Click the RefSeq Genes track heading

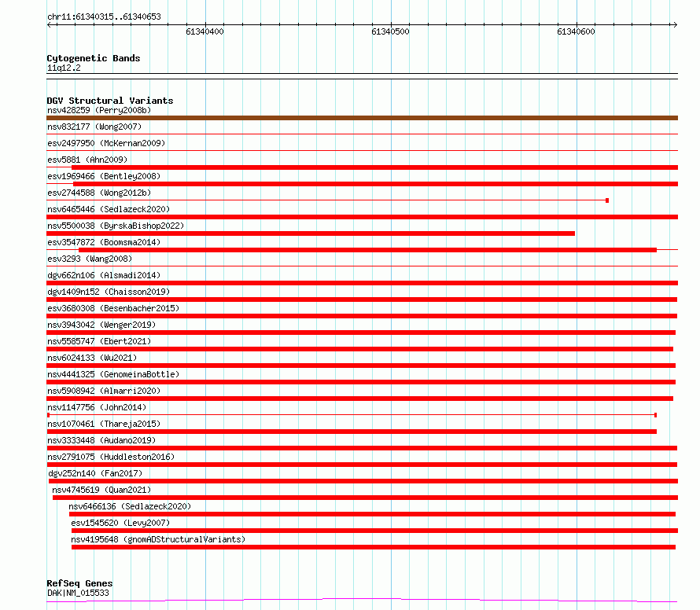(x=79, y=583)
